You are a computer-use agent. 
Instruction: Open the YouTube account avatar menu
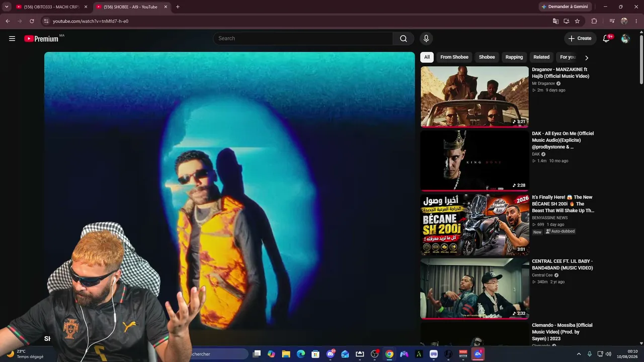click(x=625, y=39)
